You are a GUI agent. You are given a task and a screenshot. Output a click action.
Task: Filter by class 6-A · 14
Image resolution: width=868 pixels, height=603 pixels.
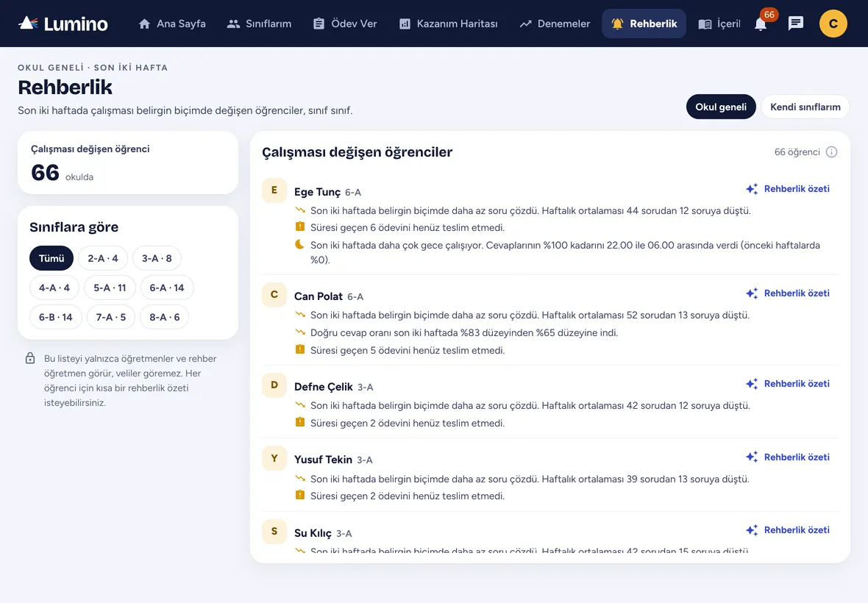[x=167, y=288]
